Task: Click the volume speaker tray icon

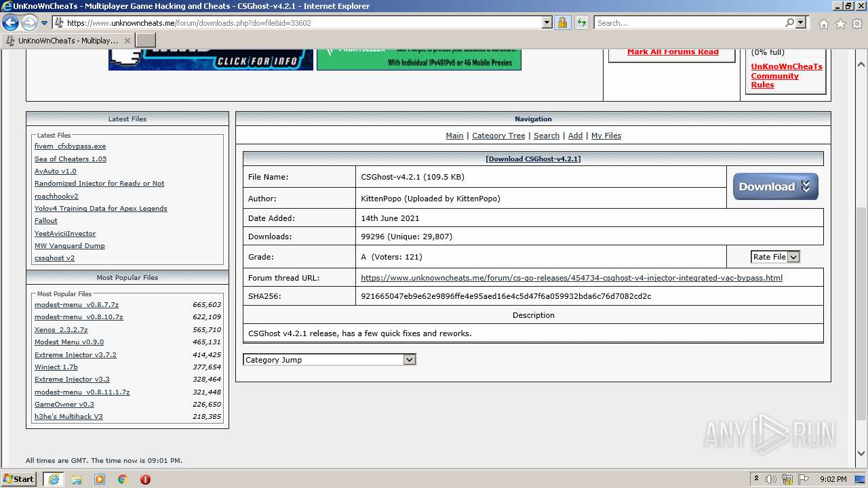Action: tap(771, 479)
